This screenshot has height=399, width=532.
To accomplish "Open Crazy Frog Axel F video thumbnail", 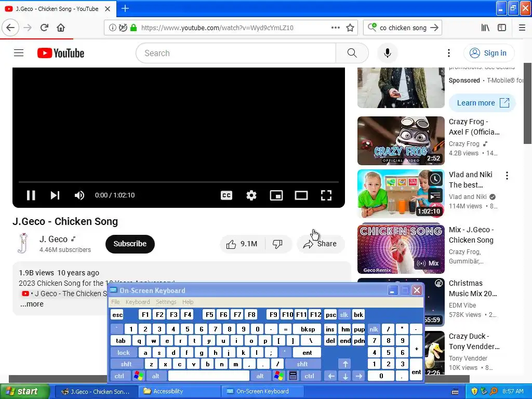I will point(401,140).
